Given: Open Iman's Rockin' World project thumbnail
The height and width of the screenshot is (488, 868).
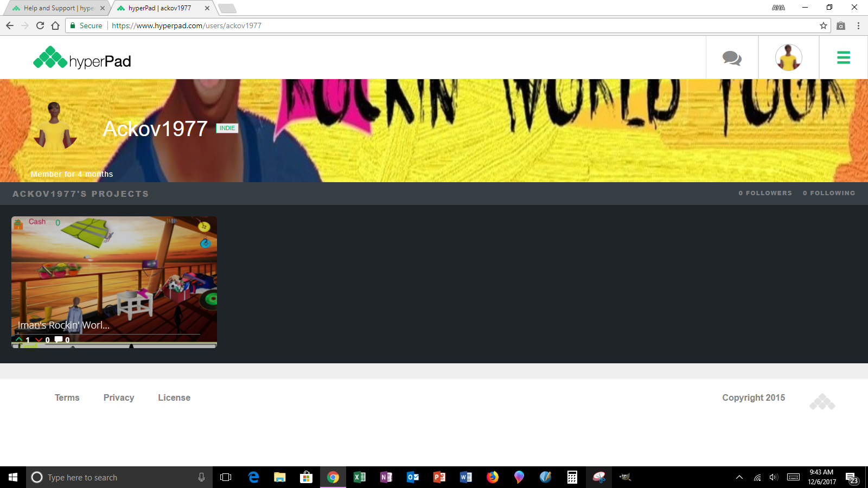Looking at the screenshot, I should (x=114, y=271).
